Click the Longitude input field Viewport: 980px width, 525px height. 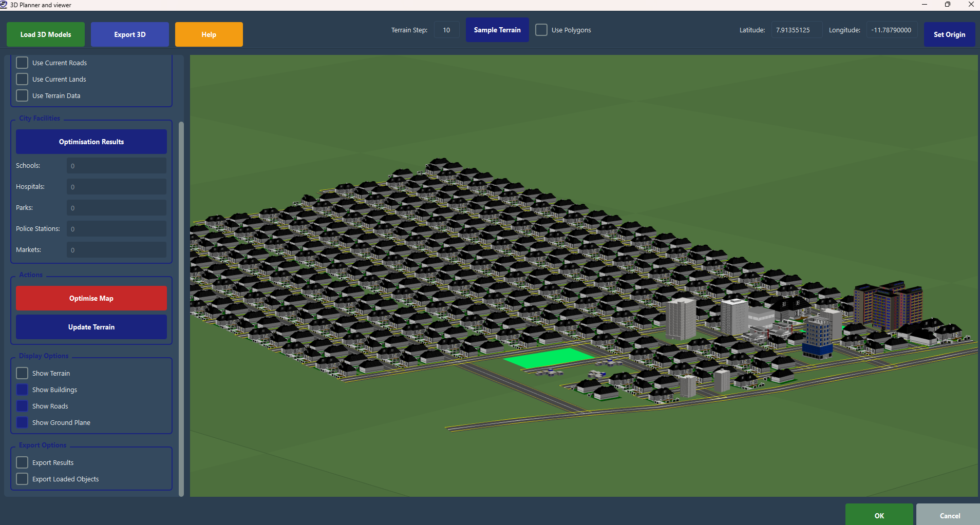[x=892, y=30]
